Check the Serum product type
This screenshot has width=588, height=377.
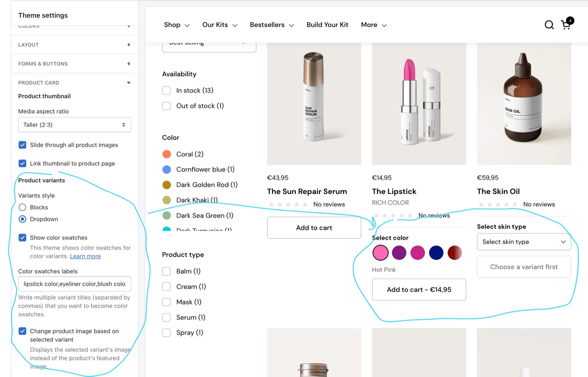[166, 317]
